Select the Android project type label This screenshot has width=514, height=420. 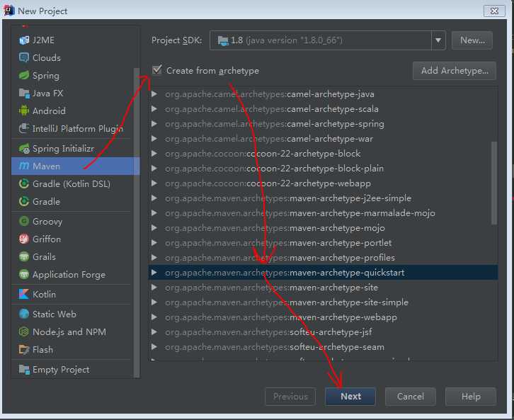[49, 110]
